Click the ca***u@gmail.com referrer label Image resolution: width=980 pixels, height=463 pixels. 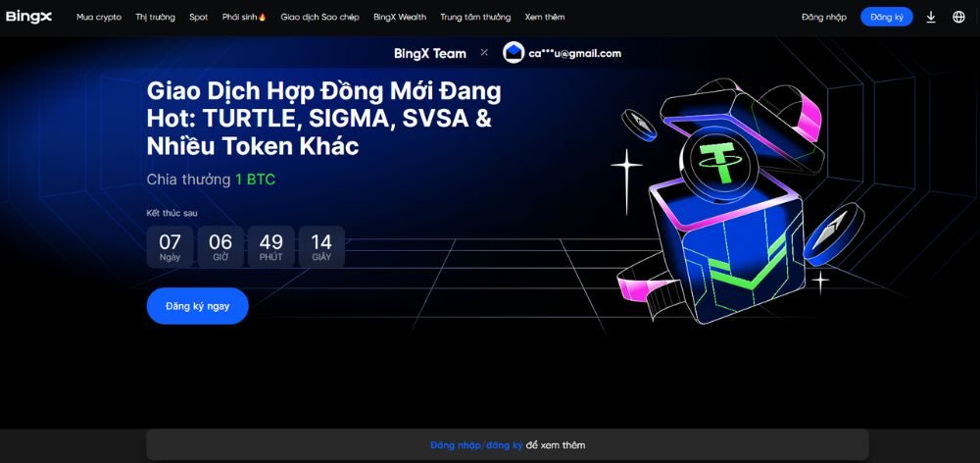pyautogui.click(x=574, y=53)
